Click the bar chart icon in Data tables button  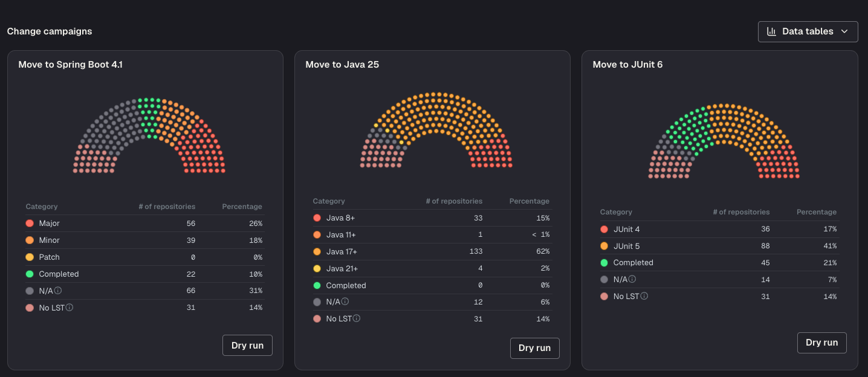771,31
